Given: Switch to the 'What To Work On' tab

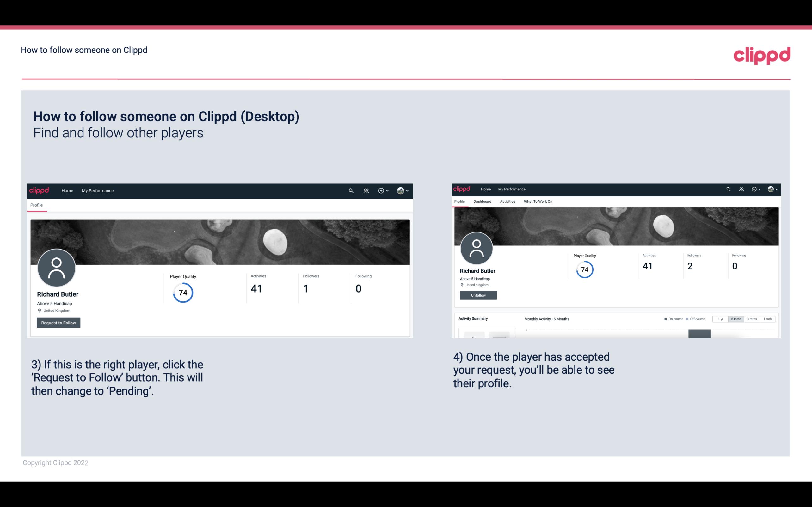Looking at the screenshot, I should 538,202.
